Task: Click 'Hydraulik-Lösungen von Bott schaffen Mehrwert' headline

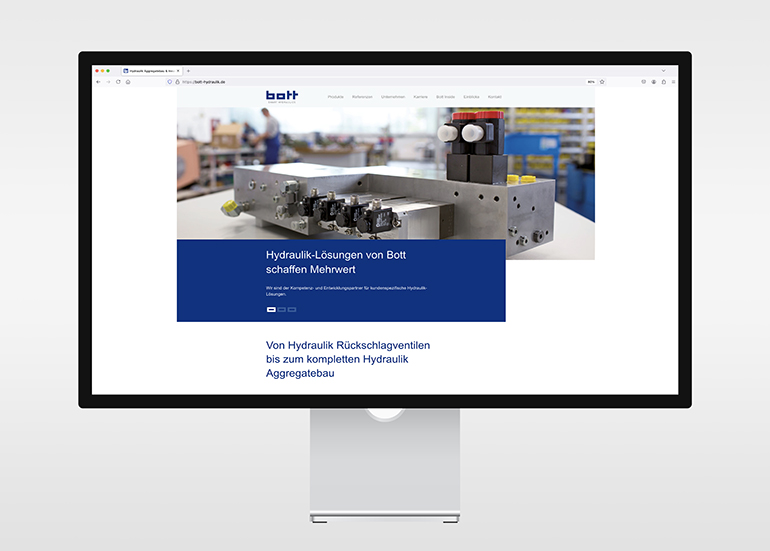Action: pyautogui.click(x=336, y=262)
